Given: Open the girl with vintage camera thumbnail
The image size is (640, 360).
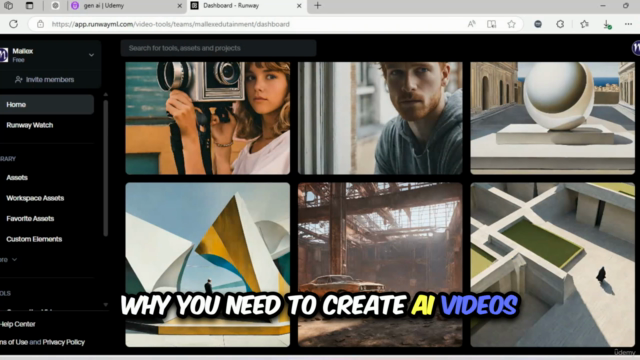Looking at the screenshot, I should point(207,118).
